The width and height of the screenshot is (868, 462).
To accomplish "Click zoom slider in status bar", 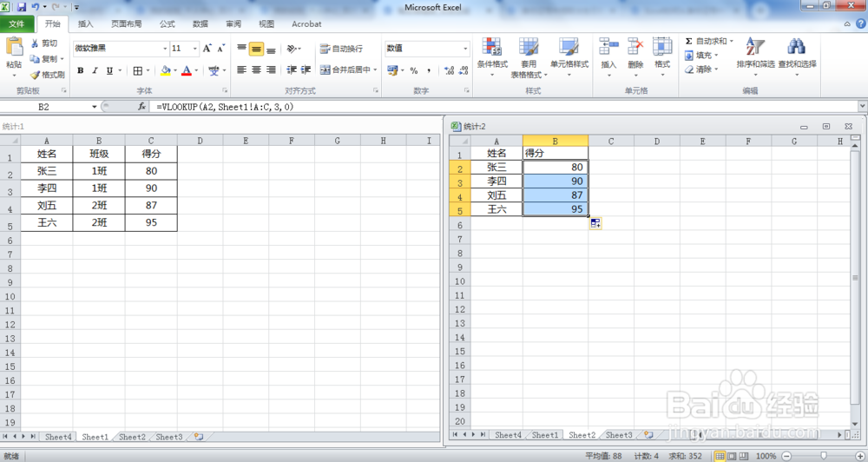I will (824, 456).
